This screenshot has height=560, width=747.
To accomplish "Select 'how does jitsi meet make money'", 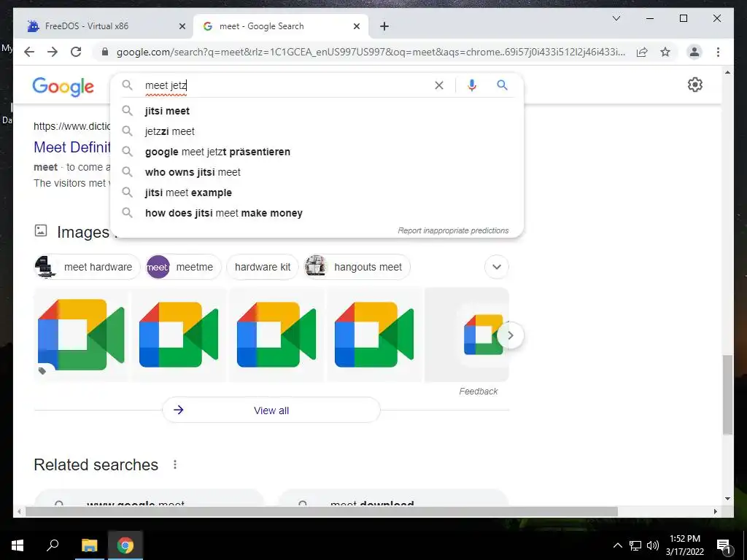I will coord(317,214).
